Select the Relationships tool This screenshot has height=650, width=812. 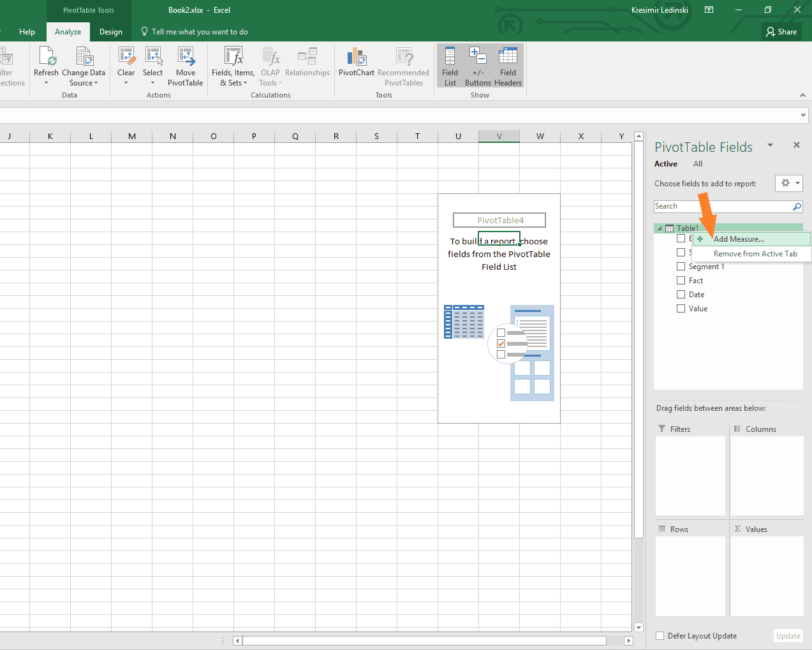tap(307, 61)
